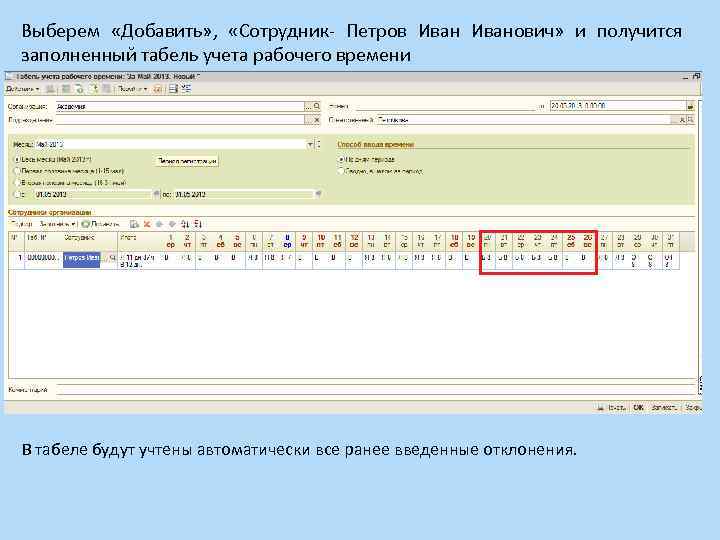The width and height of the screenshot is (720, 540).
Task: Click the day 12 'вс' column header
Action: [x=354, y=241]
